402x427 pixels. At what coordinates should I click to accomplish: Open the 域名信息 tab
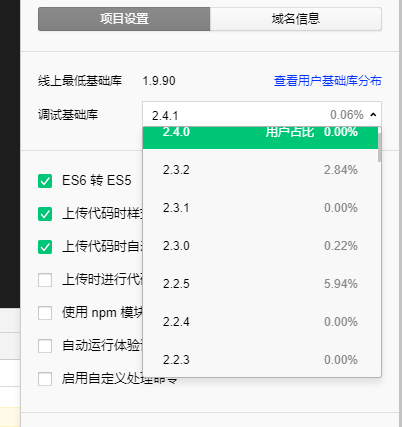coord(296,19)
